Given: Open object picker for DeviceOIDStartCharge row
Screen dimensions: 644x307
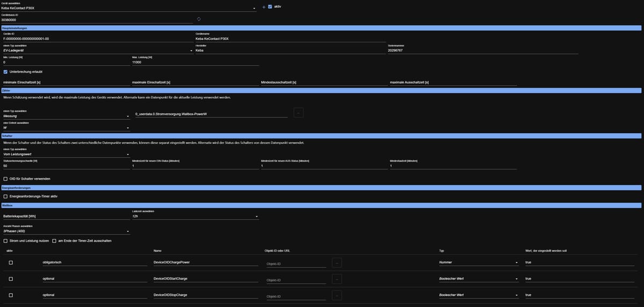Looking at the screenshot, I should click(337, 279).
